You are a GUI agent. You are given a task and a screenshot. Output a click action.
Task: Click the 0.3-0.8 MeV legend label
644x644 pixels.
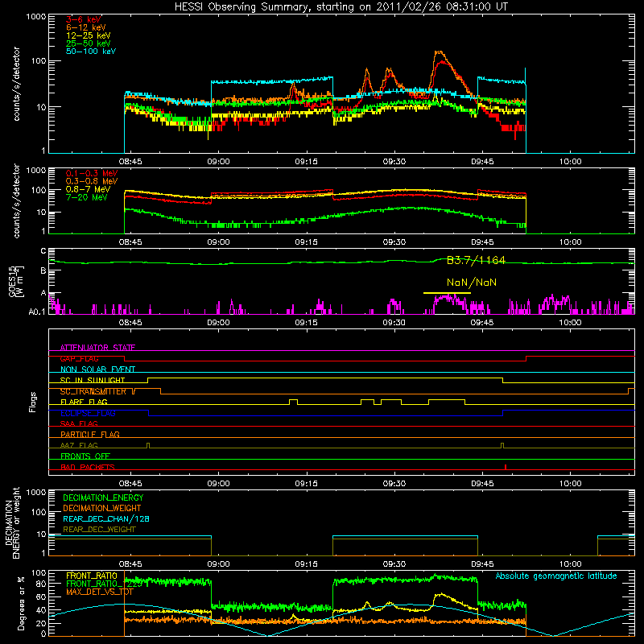pos(92,181)
